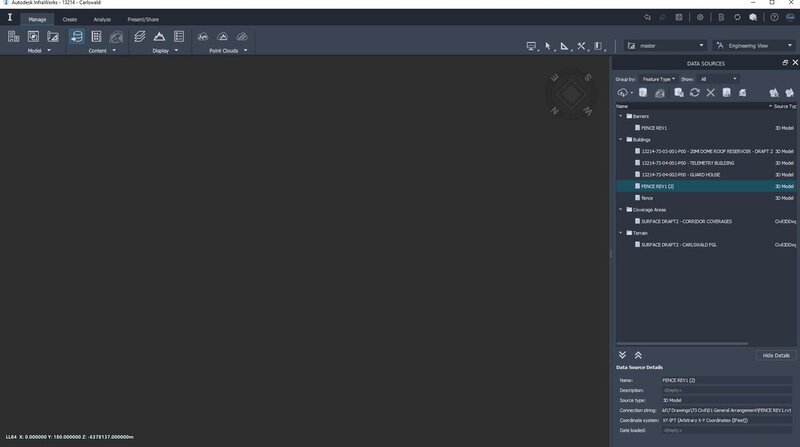The height and width of the screenshot is (447, 800).
Task: Select the DOME ROOF RESERVOIR data source
Action: 706,151
